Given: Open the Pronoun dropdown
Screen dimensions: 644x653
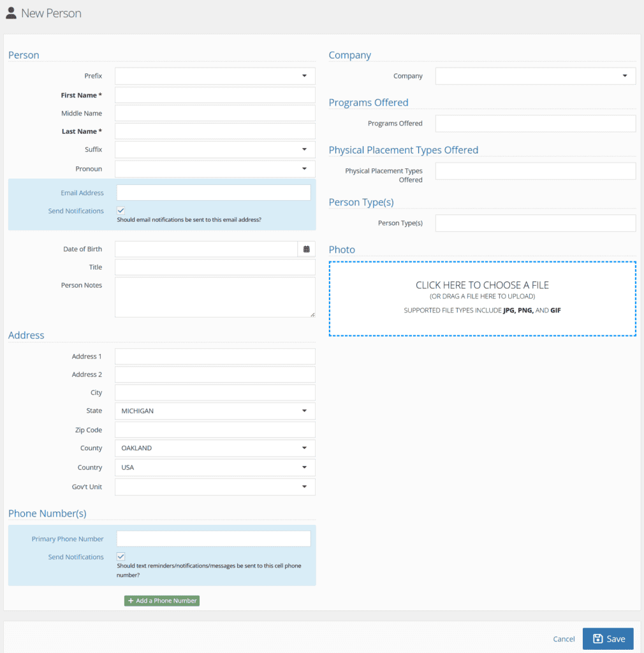Looking at the screenshot, I should 215,168.
